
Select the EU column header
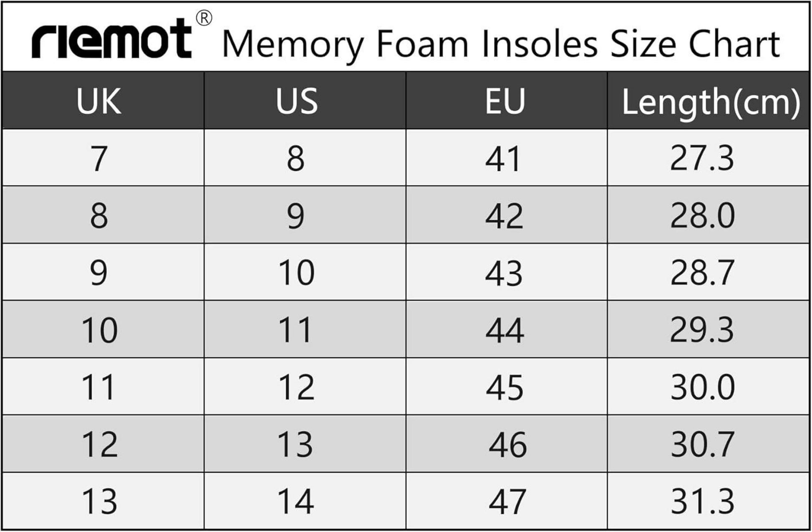point(504,101)
